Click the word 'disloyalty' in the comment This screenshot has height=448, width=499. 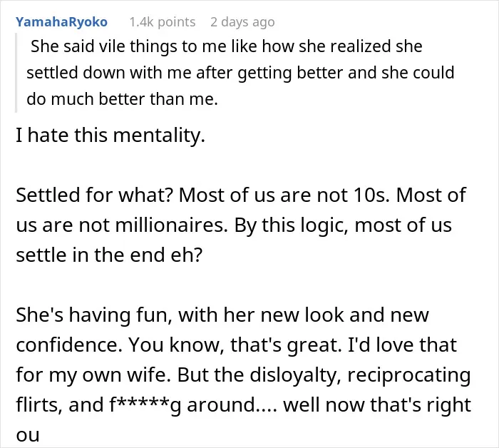tap(293, 375)
